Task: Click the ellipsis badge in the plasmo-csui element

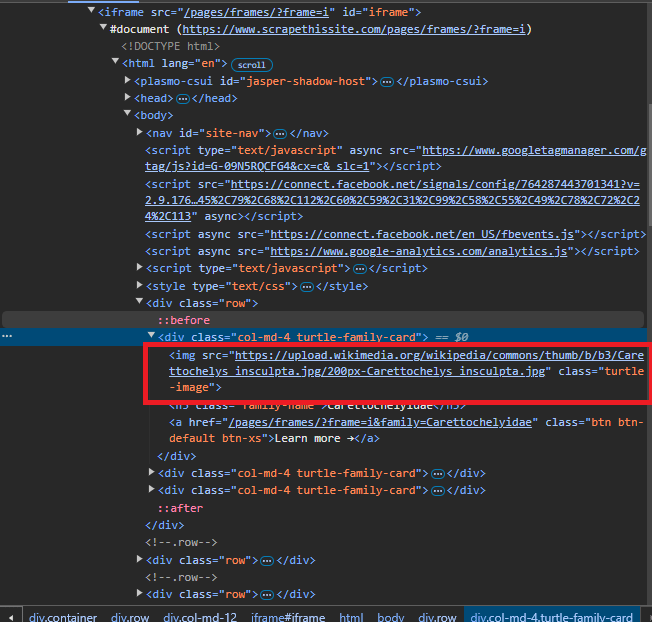Action: coord(386,81)
